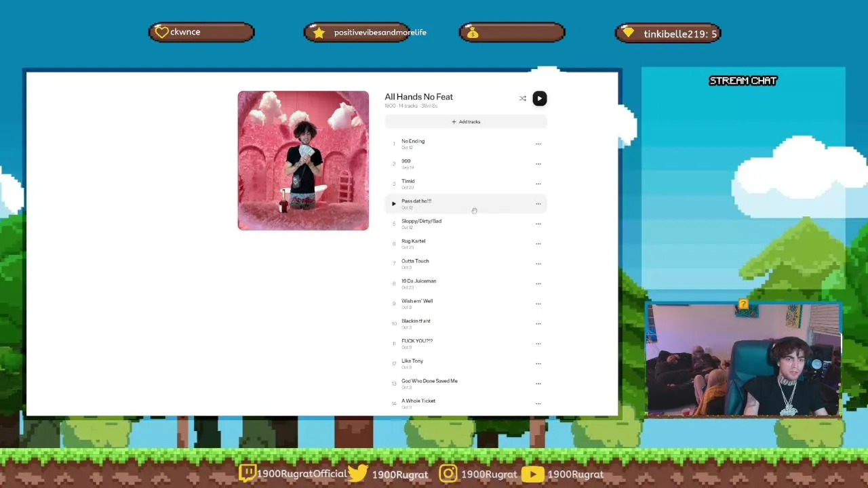
Task: Open more options for God Who Done Saved Me
Action: (538, 384)
